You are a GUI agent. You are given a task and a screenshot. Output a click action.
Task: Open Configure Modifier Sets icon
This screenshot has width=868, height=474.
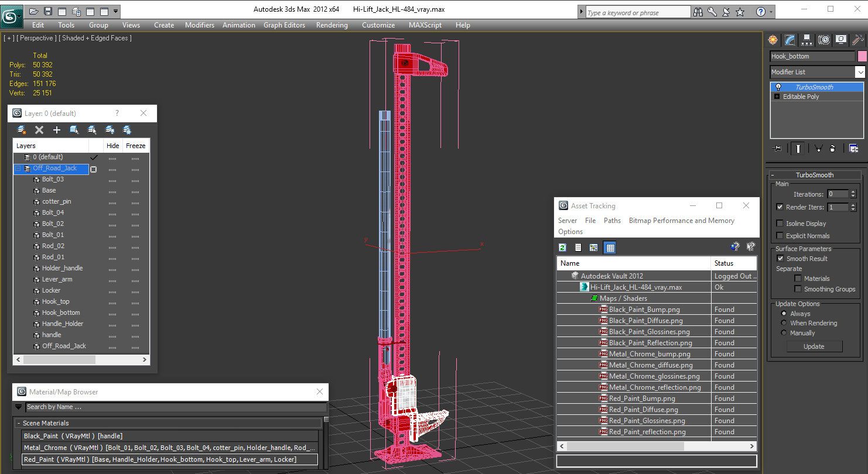pos(853,149)
